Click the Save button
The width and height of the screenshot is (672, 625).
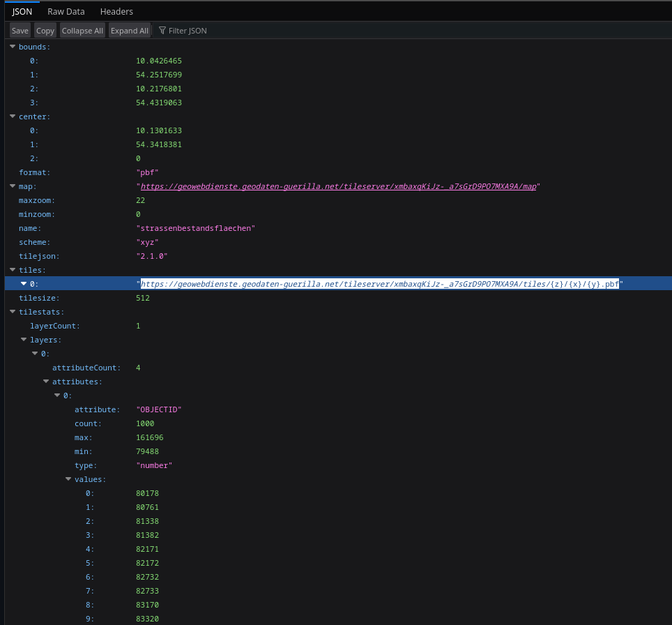pyautogui.click(x=20, y=30)
